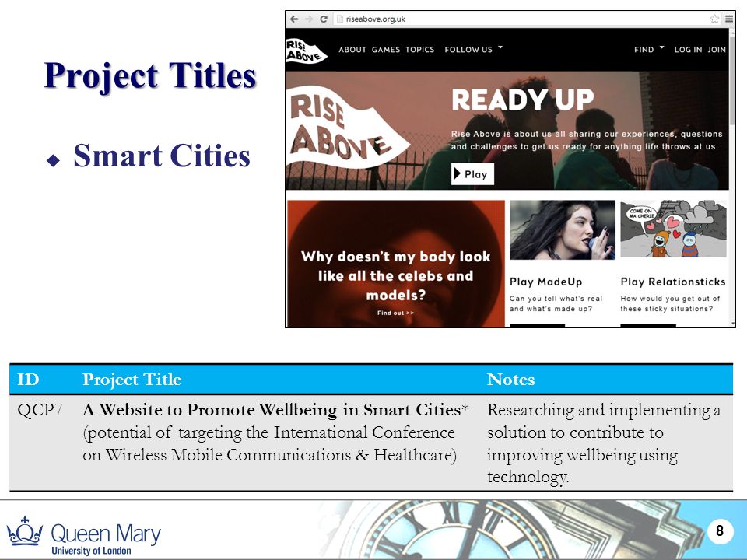Click the Project Titles slide heading
This screenshot has height=560, width=747.
click(x=150, y=75)
